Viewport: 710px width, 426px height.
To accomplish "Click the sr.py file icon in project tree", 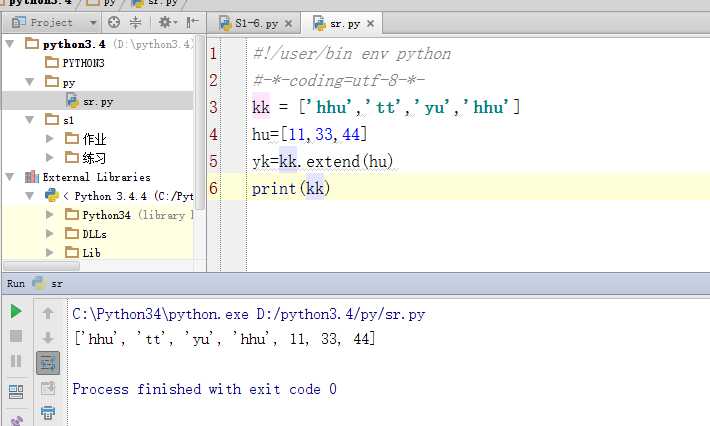I will point(72,101).
